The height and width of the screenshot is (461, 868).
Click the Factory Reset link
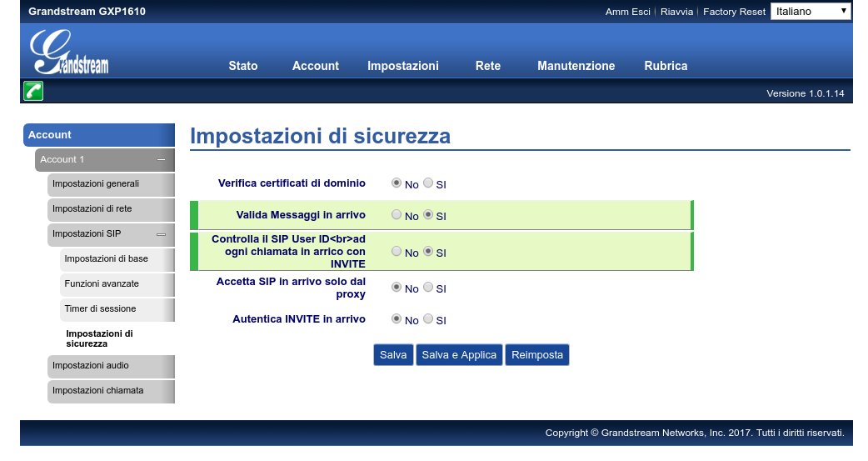point(734,12)
